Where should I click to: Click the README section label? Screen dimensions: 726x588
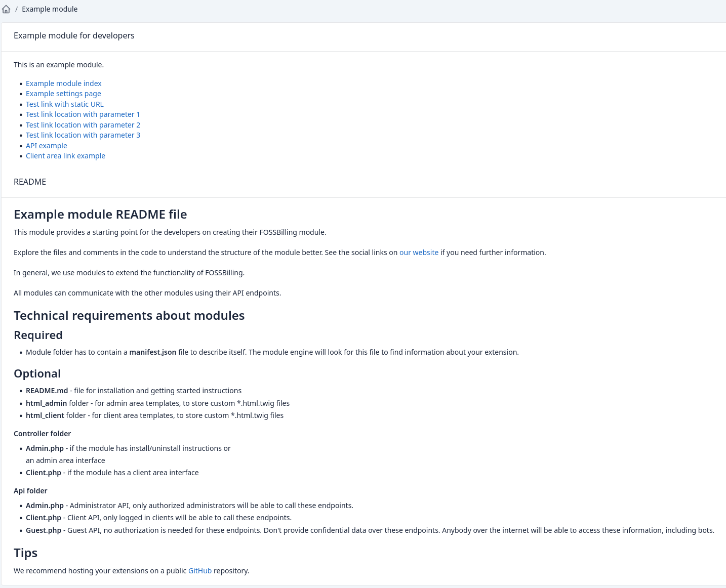click(29, 181)
